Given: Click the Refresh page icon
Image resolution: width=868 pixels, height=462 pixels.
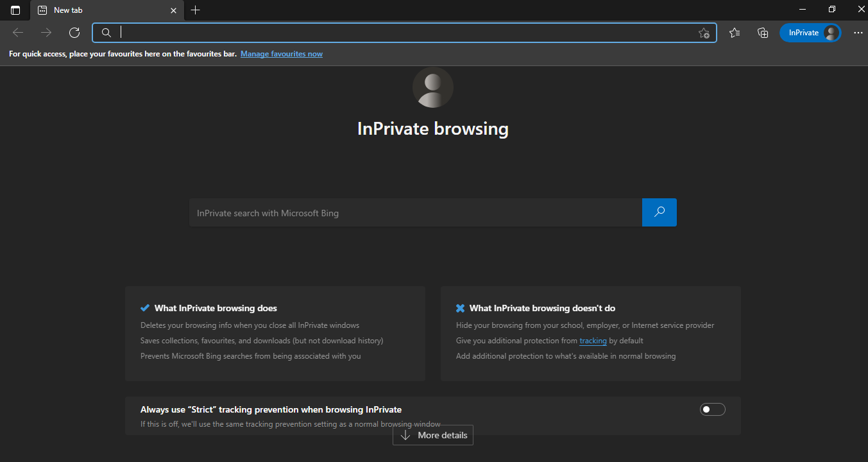Looking at the screenshot, I should 74,33.
